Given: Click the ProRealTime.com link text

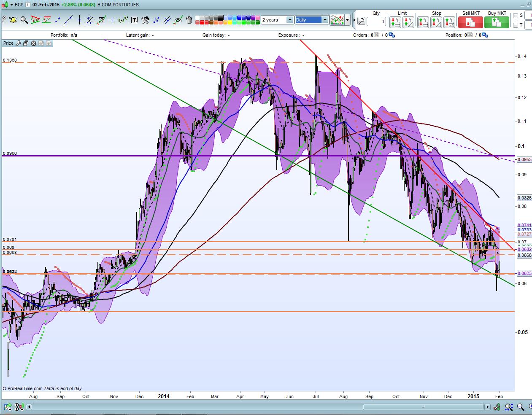Looking at the screenshot, I should pos(24,388).
